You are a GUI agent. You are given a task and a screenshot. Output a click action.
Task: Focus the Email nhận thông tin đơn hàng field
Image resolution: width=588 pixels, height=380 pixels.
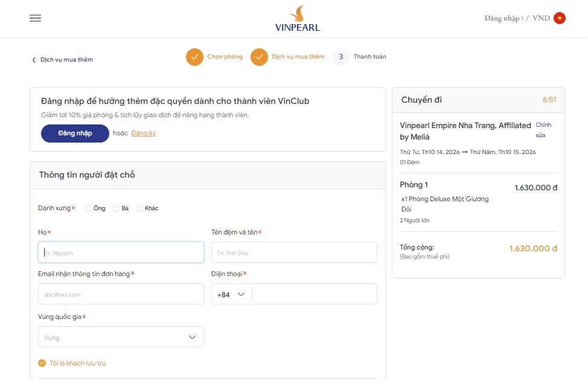(121, 294)
